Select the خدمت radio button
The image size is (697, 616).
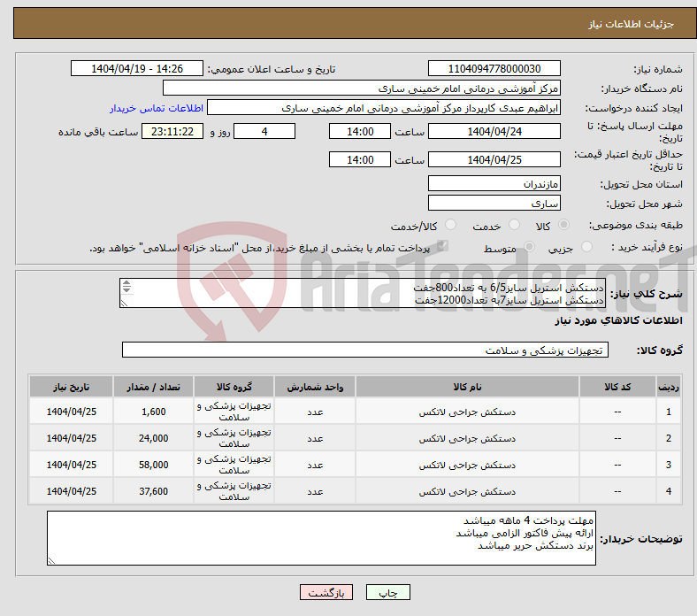514,225
